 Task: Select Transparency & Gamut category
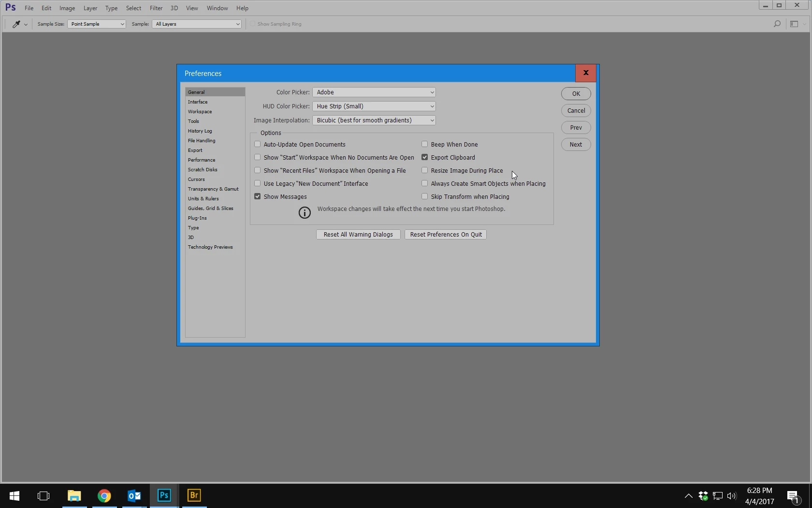pos(215,189)
